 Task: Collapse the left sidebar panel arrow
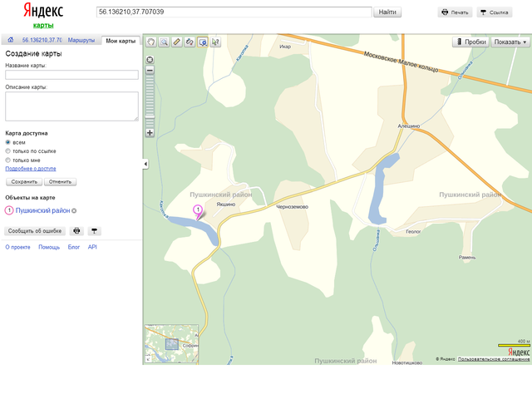145,164
